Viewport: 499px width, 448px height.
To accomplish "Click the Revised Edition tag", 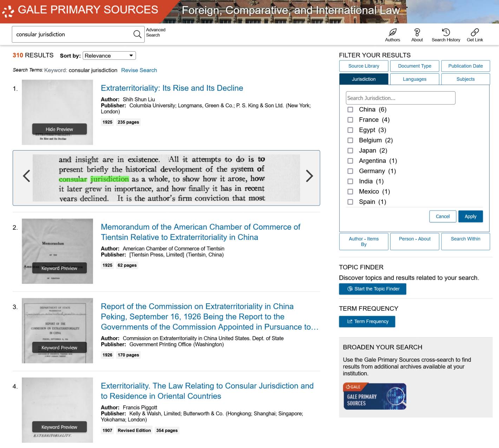I will (x=134, y=430).
